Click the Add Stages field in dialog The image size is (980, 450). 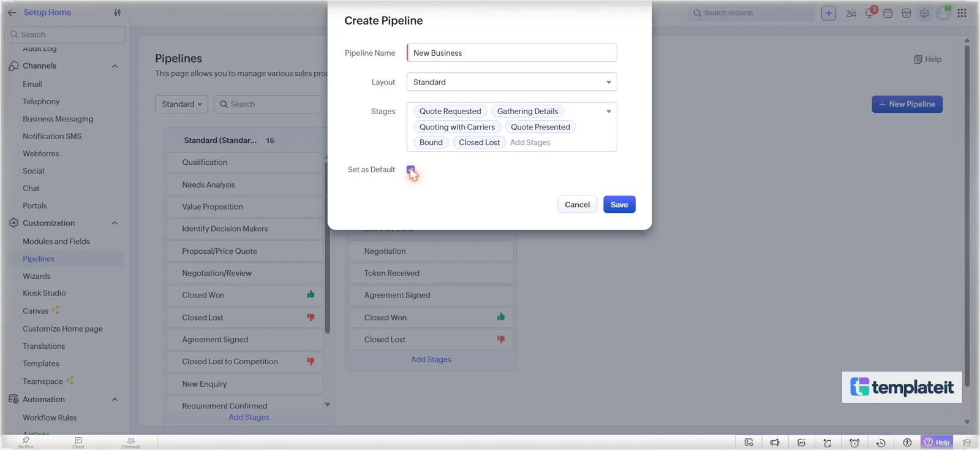[x=530, y=143]
